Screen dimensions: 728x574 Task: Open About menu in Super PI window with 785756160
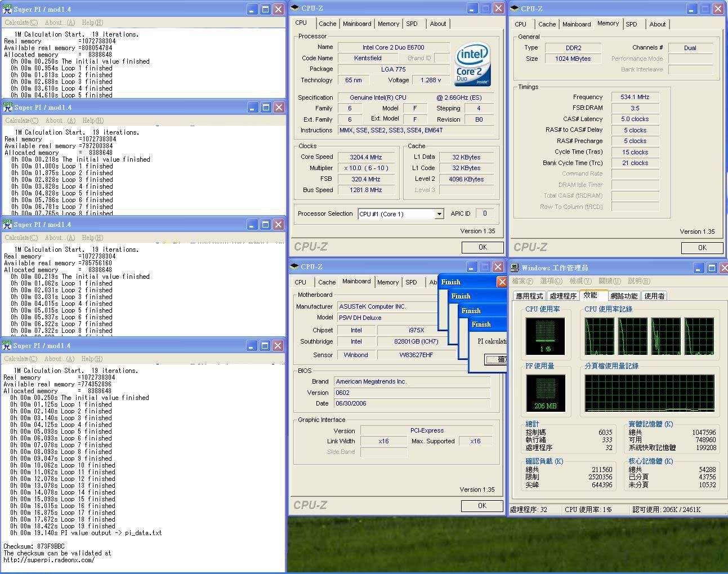click(x=60, y=238)
